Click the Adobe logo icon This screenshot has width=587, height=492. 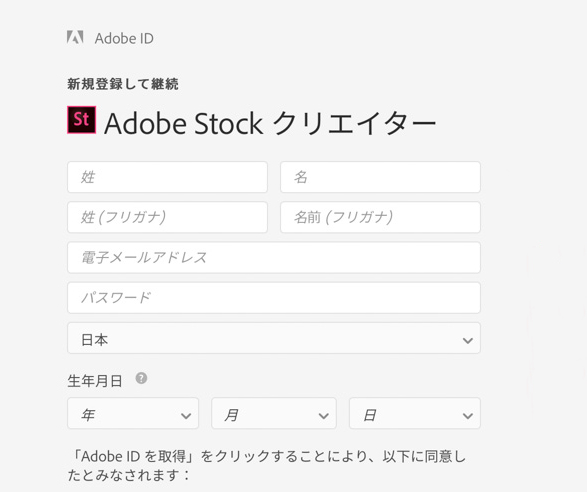coord(75,37)
